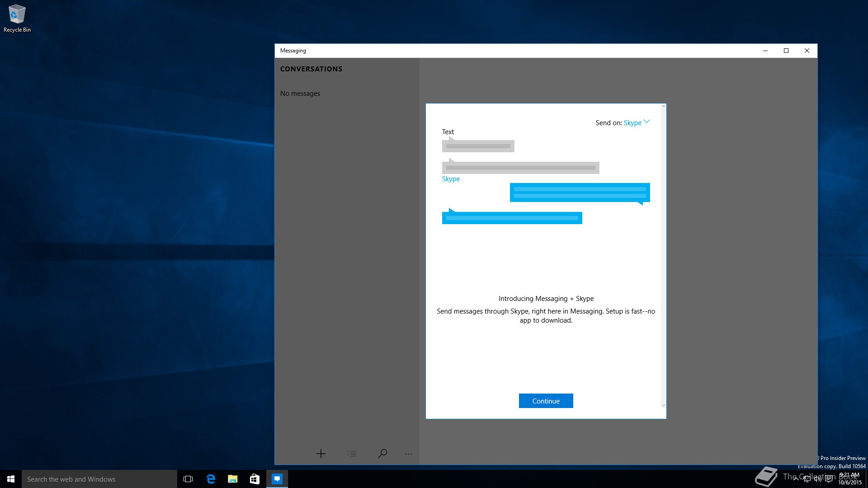The width and height of the screenshot is (868, 488).
Task: Click the new message plus icon
Action: (321, 454)
